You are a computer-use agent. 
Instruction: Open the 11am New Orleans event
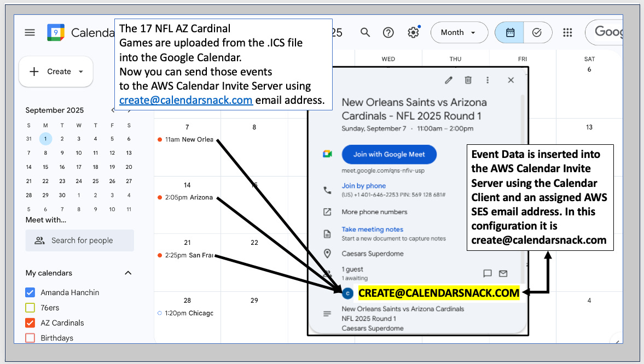tap(185, 139)
